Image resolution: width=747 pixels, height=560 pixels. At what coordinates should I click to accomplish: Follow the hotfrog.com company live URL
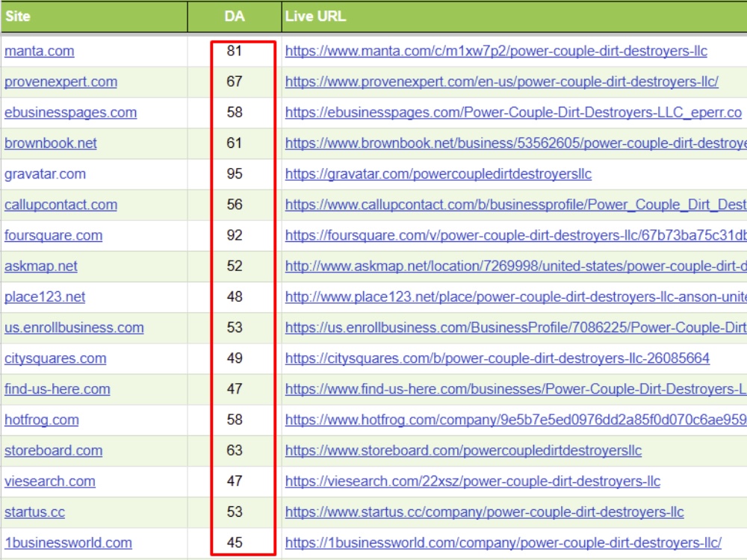tap(516, 420)
